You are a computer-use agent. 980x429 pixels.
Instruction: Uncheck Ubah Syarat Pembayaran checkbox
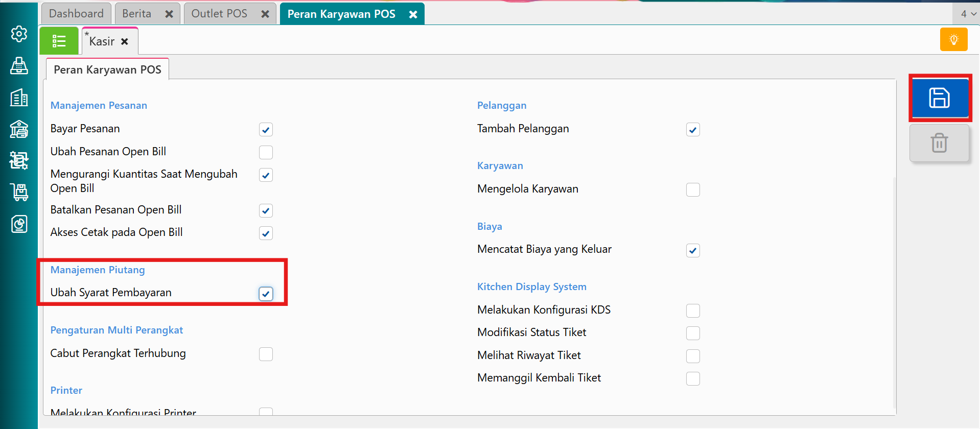(x=266, y=294)
